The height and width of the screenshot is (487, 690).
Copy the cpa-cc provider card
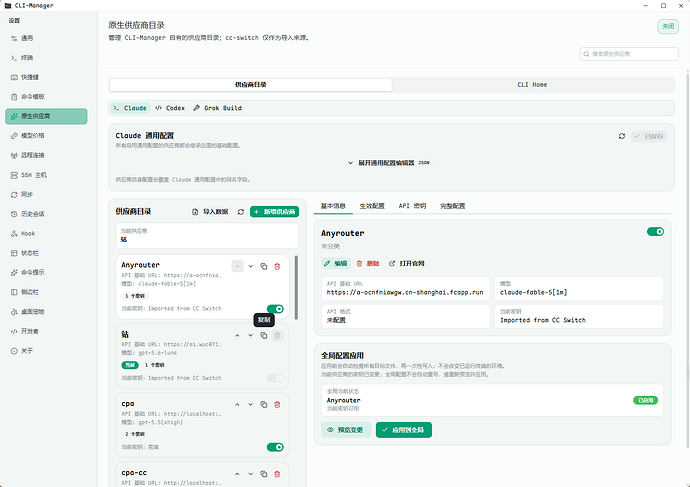tap(264, 474)
